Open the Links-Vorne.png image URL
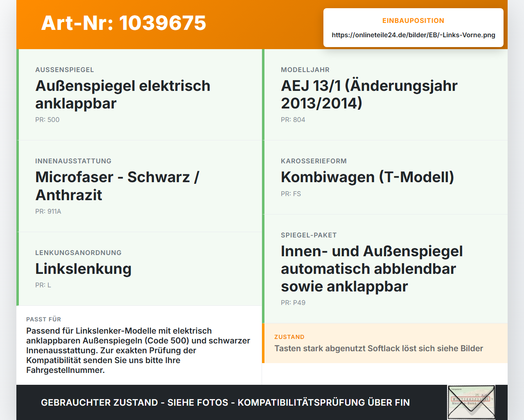Screen dimensions: 524x420 point(413,35)
